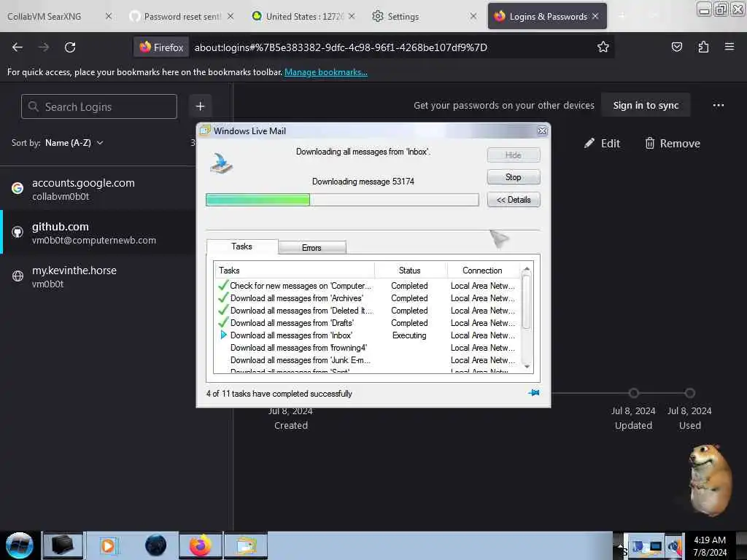
Task: Collapse details with the << Details button
Action: (514, 200)
